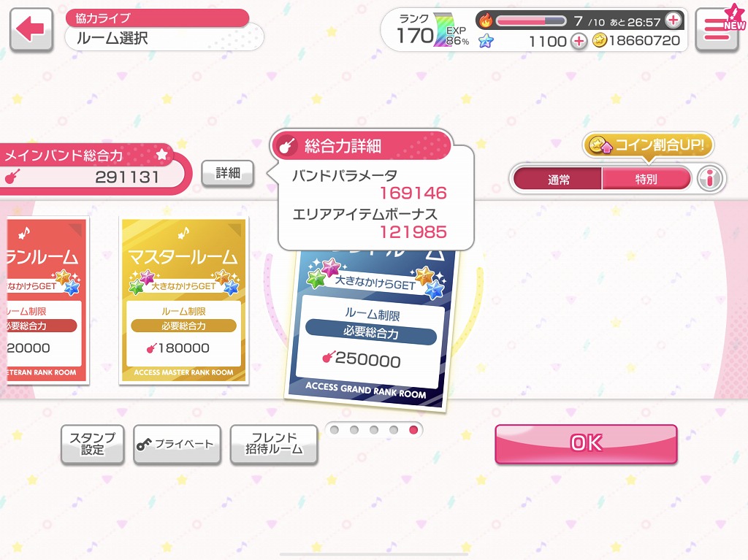This screenshot has height=560, width=748.
Task: Tap the gold coin balance icon
Action: point(600,41)
